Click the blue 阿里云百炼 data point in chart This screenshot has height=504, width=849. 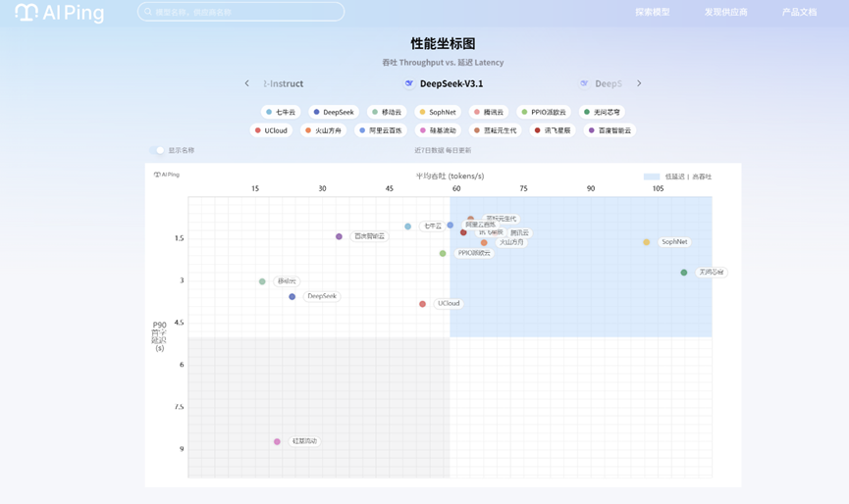[x=450, y=225]
